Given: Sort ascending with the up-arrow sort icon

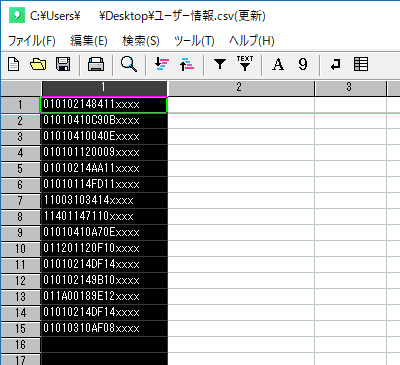Looking at the screenshot, I should (x=187, y=64).
